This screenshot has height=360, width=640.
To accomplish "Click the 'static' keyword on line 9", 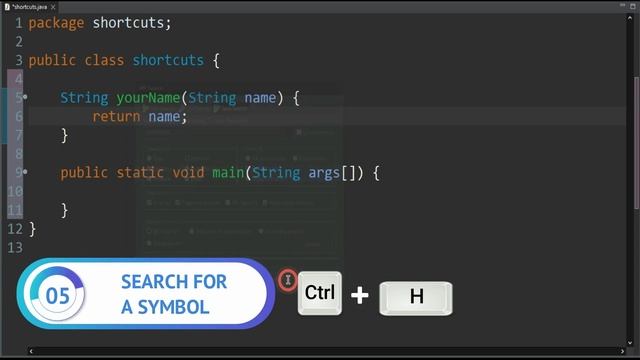I will tap(140, 173).
